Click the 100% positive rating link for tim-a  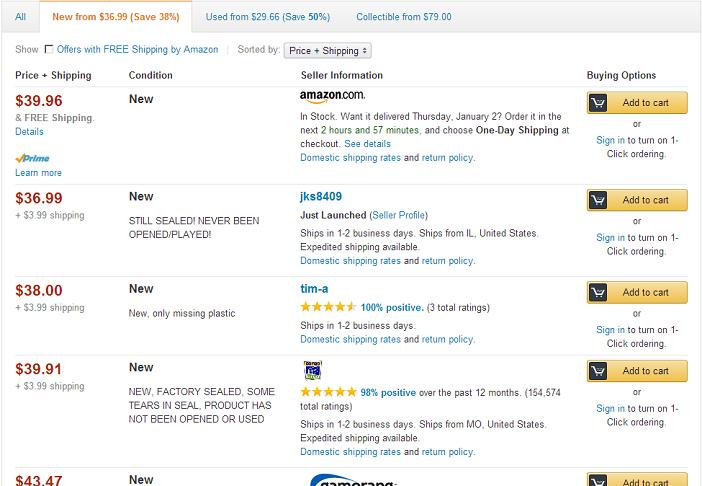pyautogui.click(x=392, y=307)
